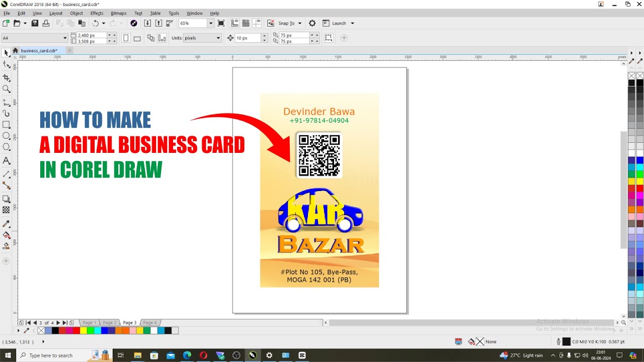The width and height of the screenshot is (644, 362).
Task: Click the Import icon
Action: click(x=147, y=23)
